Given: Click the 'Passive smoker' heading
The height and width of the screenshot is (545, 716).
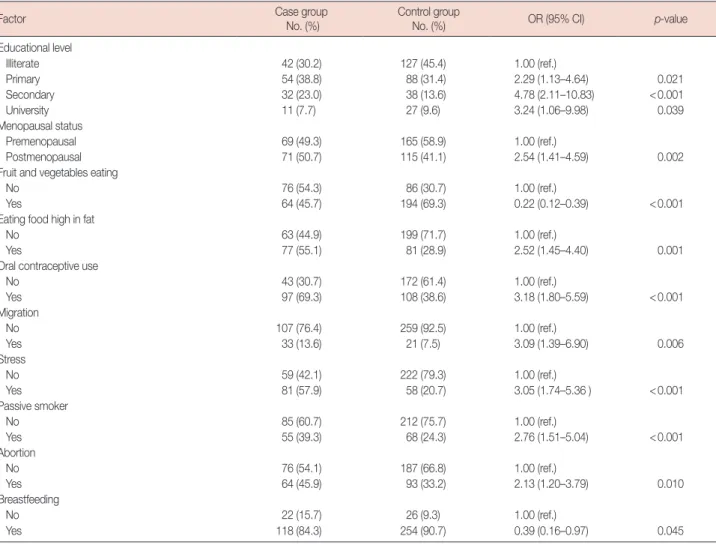Looking at the screenshot, I should pos(34,406).
